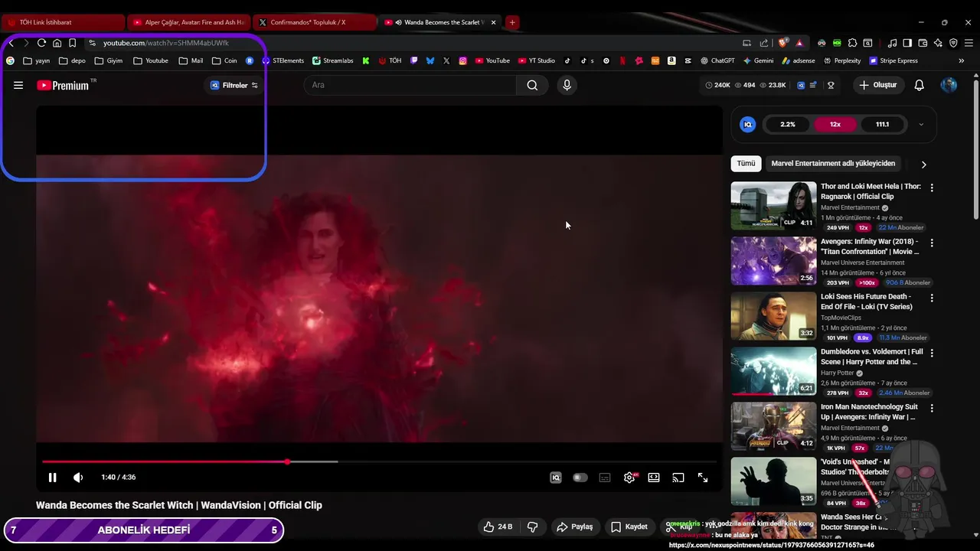
Task: Enter fullscreen mode
Action: pyautogui.click(x=703, y=478)
